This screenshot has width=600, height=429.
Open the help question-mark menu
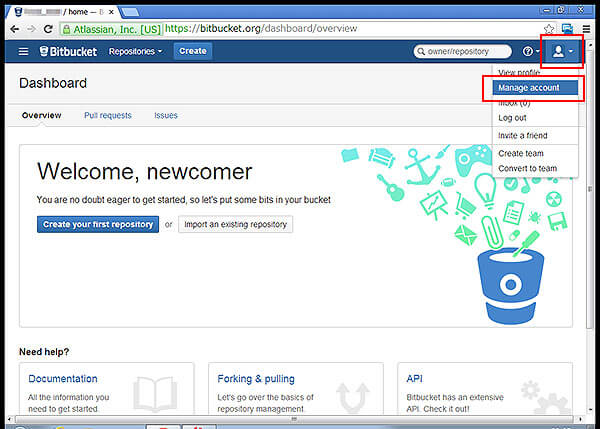531,51
